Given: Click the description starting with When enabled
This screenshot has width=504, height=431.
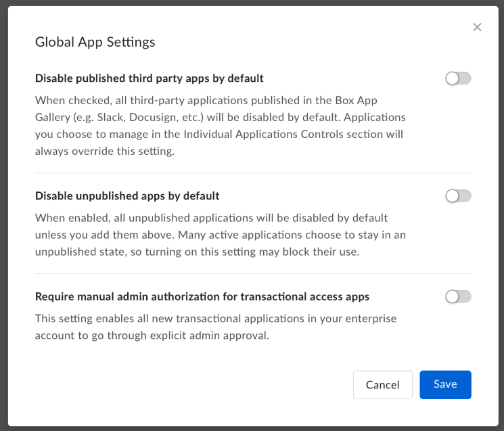Looking at the screenshot, I should pos(220,235).
